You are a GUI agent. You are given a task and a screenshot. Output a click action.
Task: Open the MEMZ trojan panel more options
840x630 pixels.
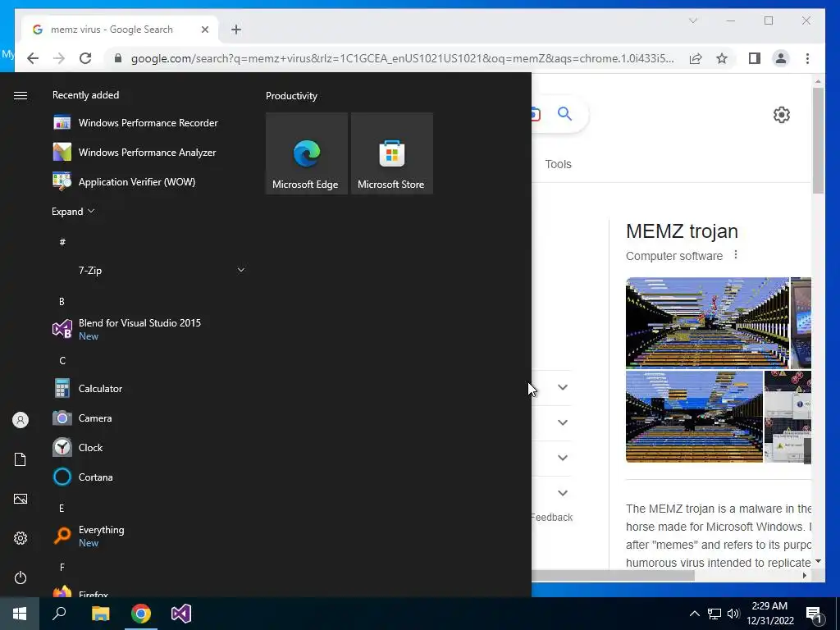point(736,255)
